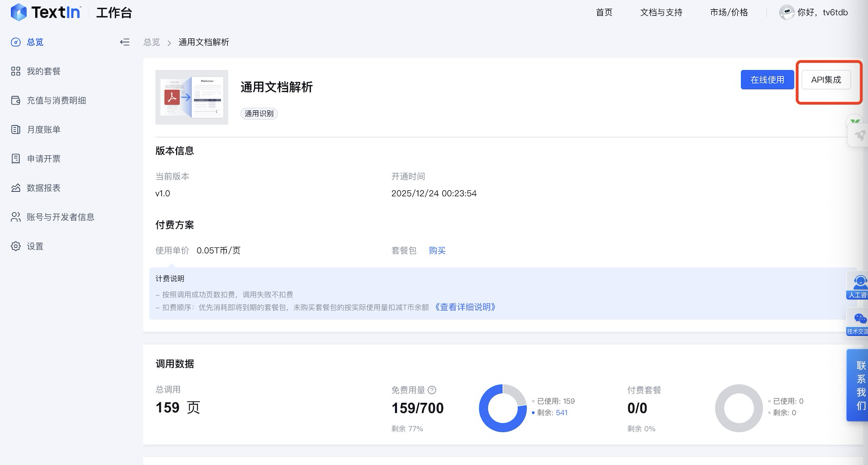Screen dimensions: 868x465
Task: Click the legend entry 剩余: 0
Action: pyautogui.click(x=782, y=413)
